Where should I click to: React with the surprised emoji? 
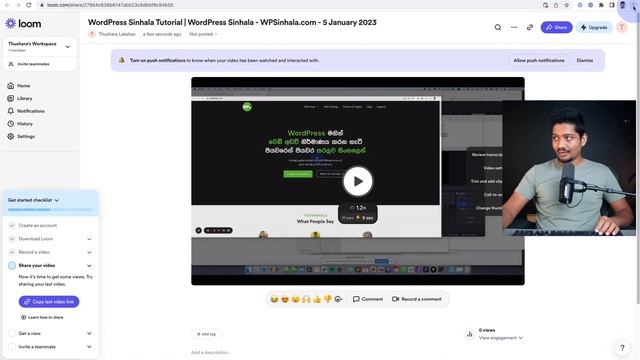pos(296,299)
